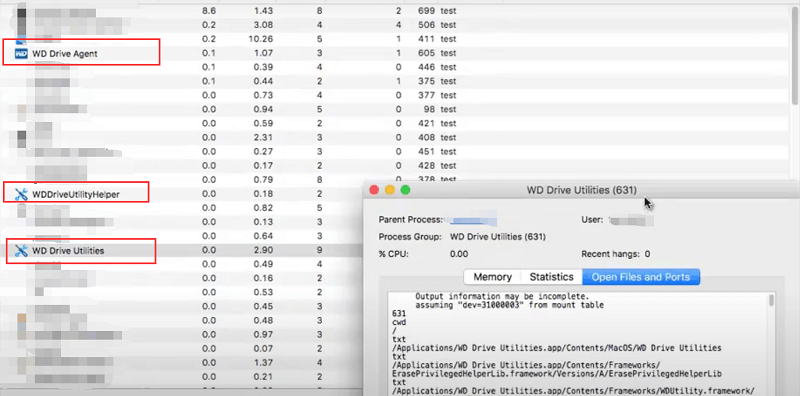Click the 'cwd' line in open files
The height and width of the screenshot is (396, 800).
[x=399, y=322]
